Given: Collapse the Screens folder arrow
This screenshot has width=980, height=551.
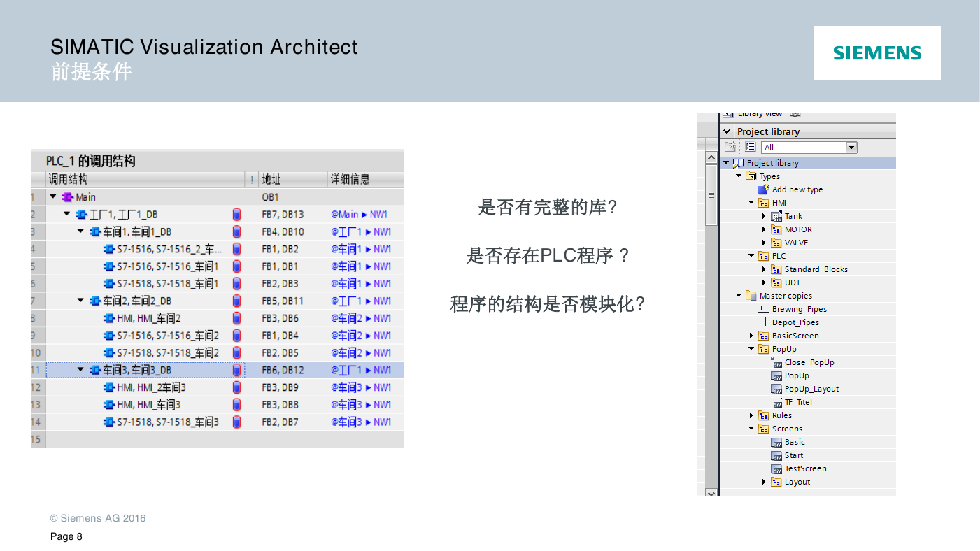Looking at the screenshot, I should (x=752, y=429).
